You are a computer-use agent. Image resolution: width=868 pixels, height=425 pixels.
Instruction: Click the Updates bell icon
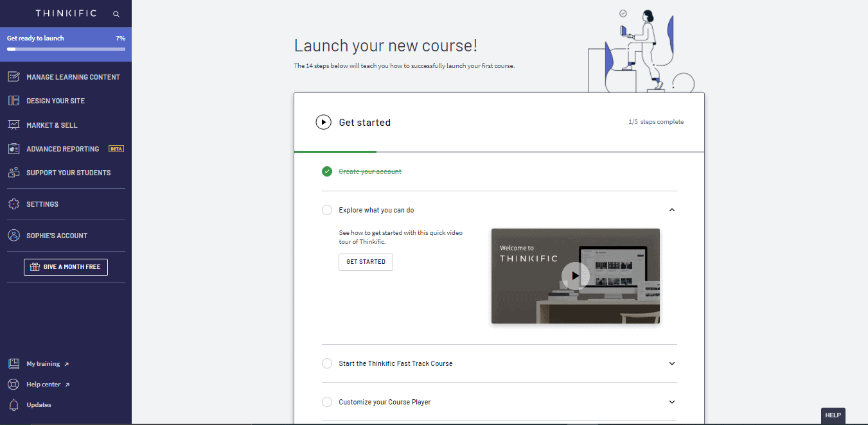click(x=13, y=405)
